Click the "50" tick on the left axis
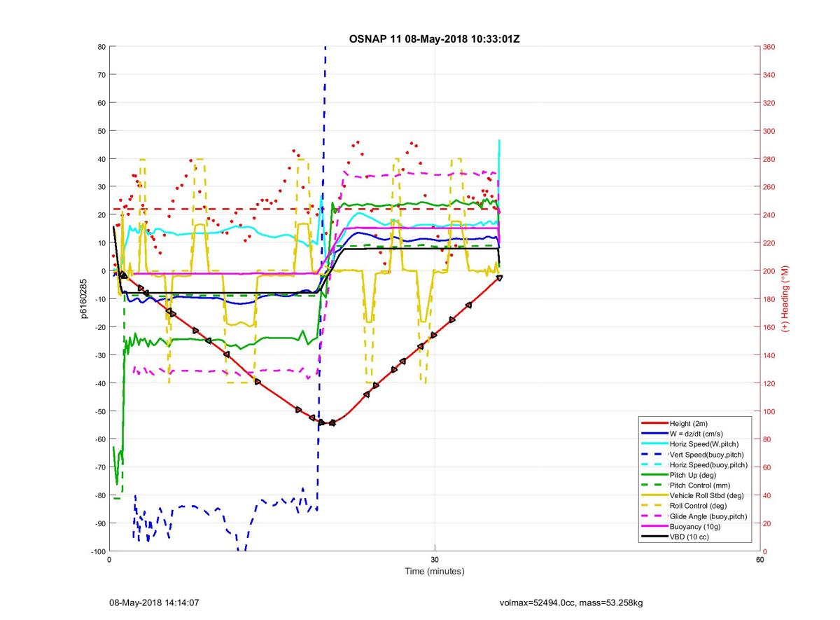Screen dimensions: 840x620 101,131
